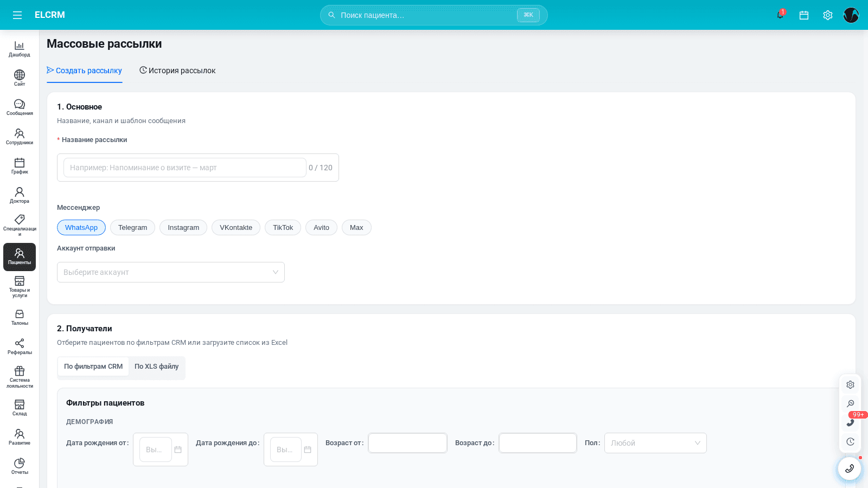Open Доктора in the sidebar

[20, 195]
